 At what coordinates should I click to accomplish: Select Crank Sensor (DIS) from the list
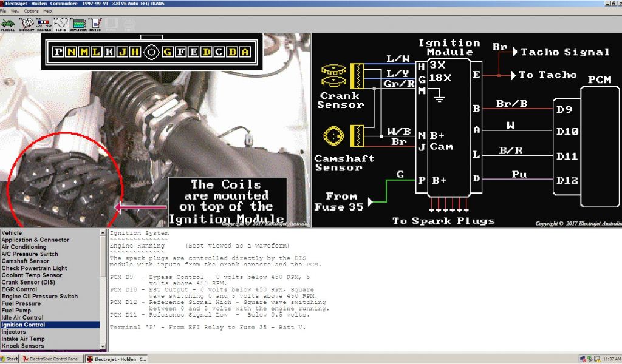pos(32,282)
